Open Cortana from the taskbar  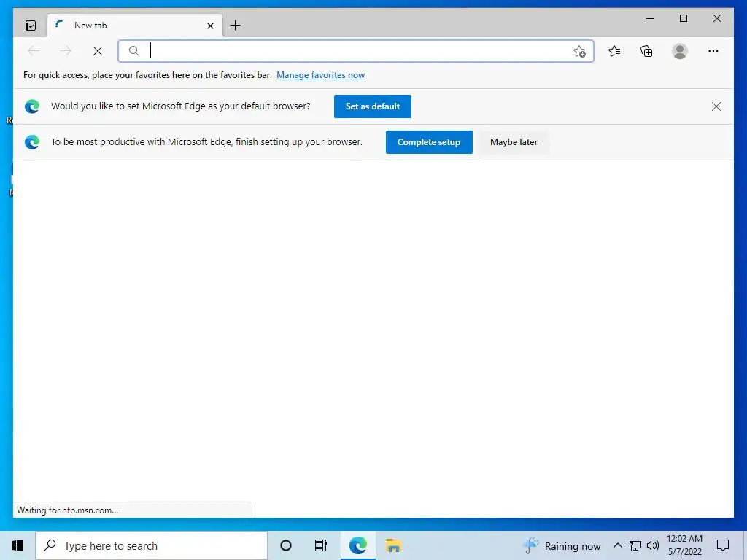(x=286, y=545)
